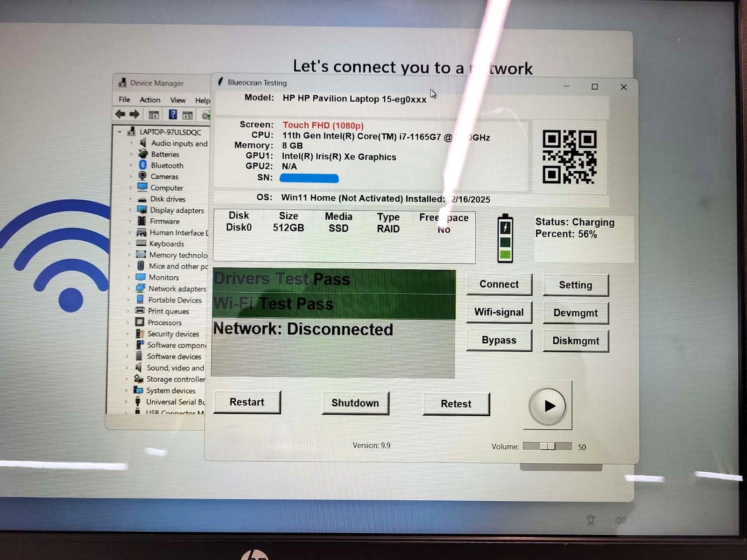Maximize the Blueocean Testing window
The height and width of the screenshot is (560, 747).
[x=595, y=87]
